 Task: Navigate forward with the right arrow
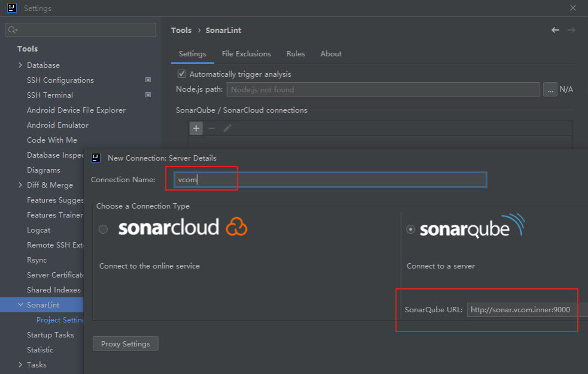click(x=571, y=30)
